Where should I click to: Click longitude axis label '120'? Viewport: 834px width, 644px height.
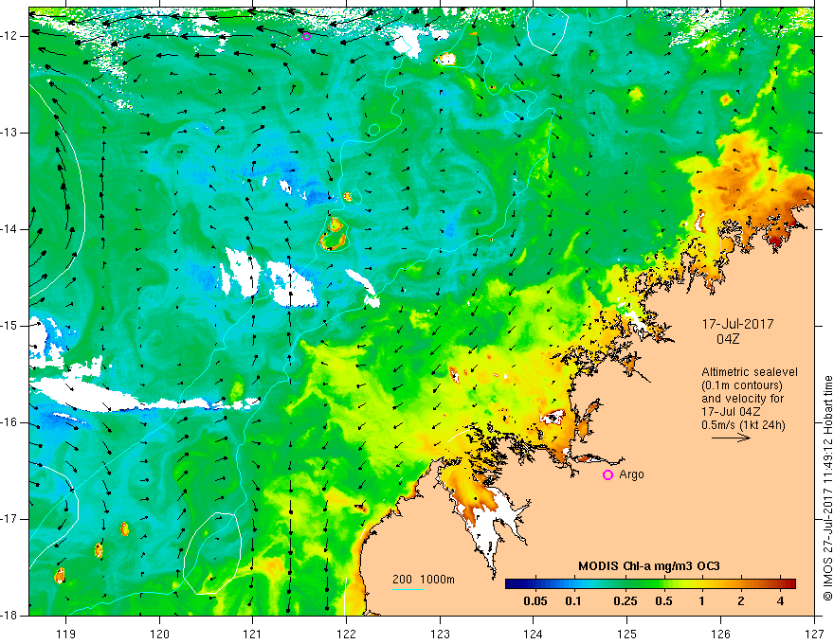[159, 634]
